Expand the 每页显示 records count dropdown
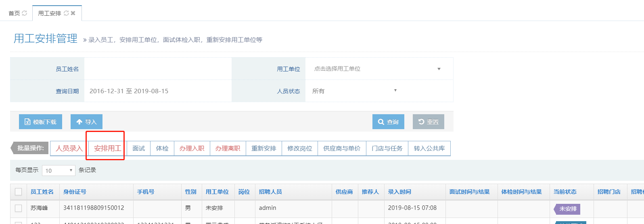This screenshot has height=224, width=644. coord(59,171)
